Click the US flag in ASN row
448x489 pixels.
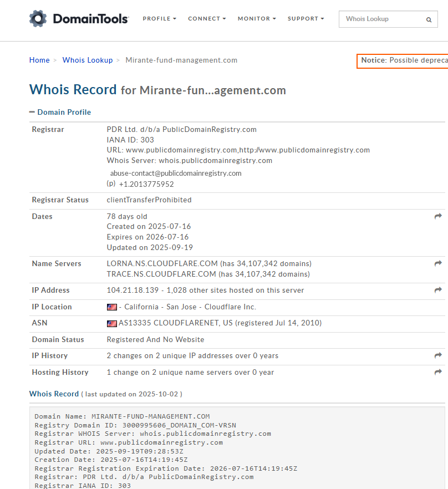tap(111, 324)
